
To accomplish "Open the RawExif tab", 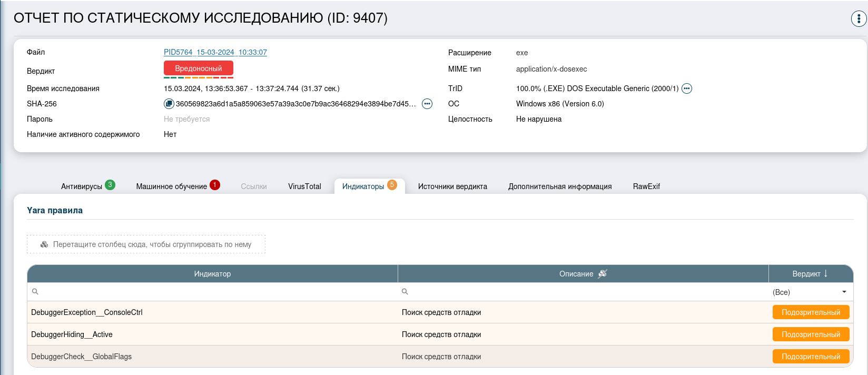I will pyautogui.click(x=646, y=186).
